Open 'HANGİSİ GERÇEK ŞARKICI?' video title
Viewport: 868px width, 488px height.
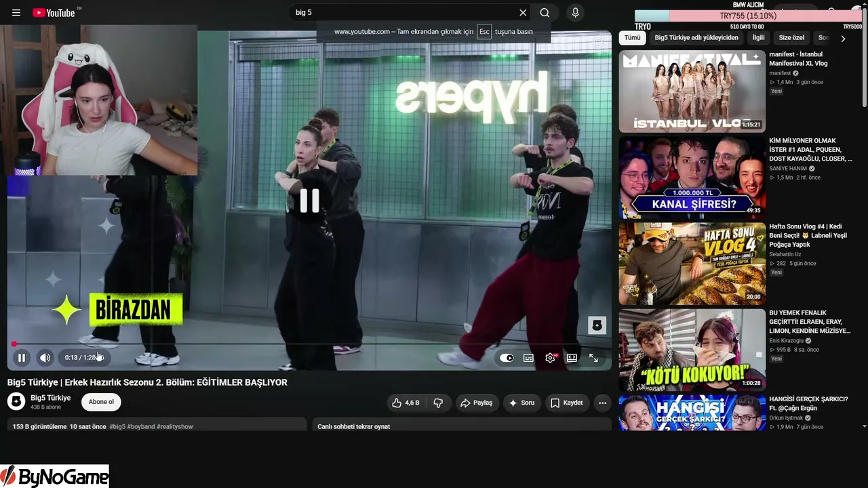point(808,403)
